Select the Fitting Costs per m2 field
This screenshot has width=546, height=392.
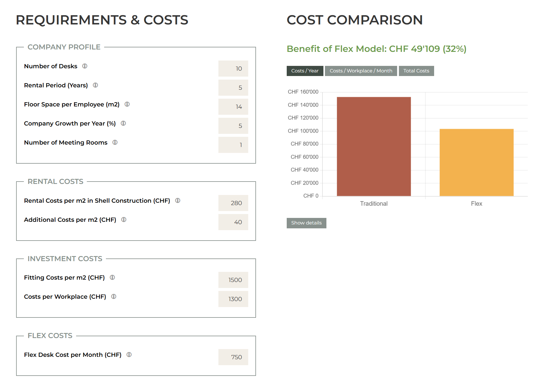pyautogui.click(x=233, y=280)
